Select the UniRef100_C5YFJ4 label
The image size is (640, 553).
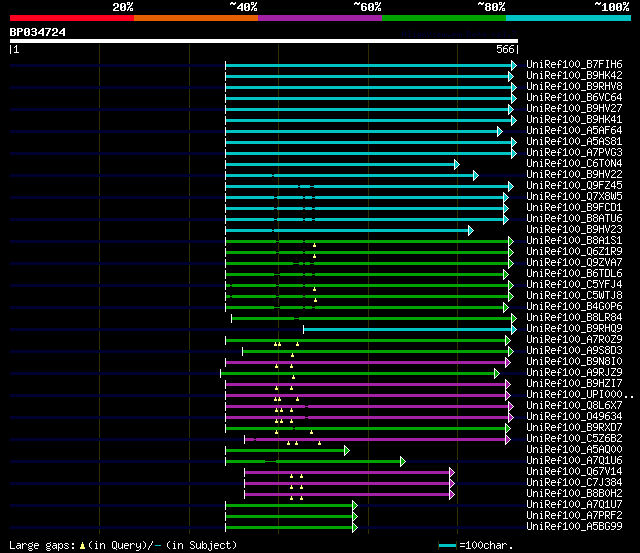point(574,285)
